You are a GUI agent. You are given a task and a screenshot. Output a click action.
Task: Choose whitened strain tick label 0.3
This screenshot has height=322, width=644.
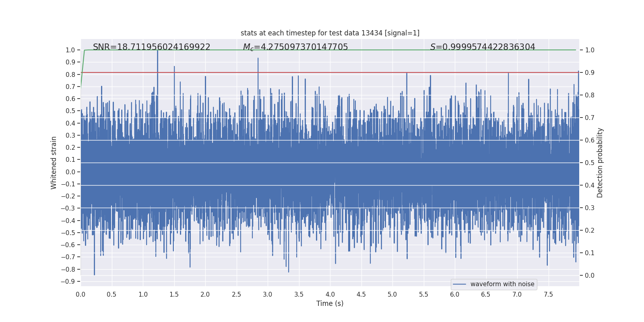[x=70, y=136]
